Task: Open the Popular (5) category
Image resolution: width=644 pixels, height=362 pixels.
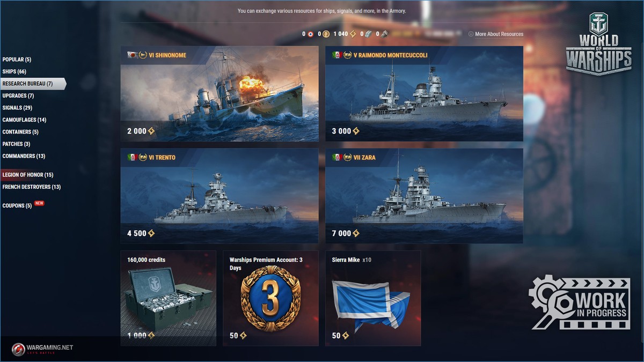Action: pyautogui.click(x=17, y=60)
